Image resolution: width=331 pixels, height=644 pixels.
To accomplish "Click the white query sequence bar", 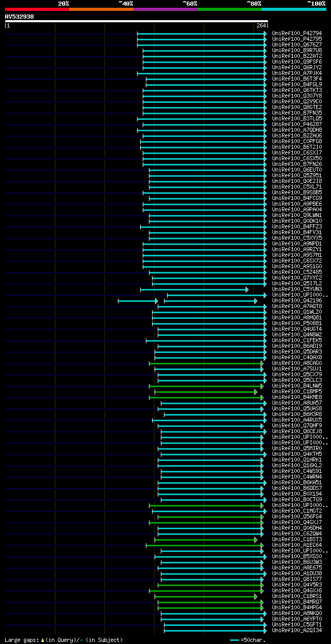I will pos(137,21).
